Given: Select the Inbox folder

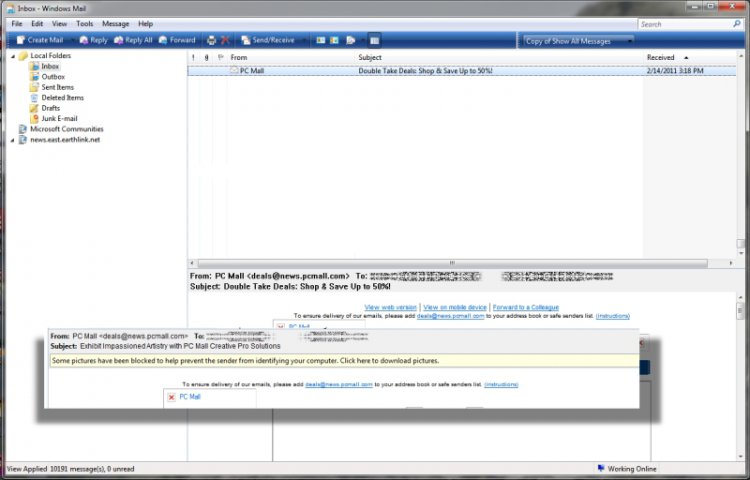Looking at the screenshot, I should pyautogui.click(x=50, y=66).
